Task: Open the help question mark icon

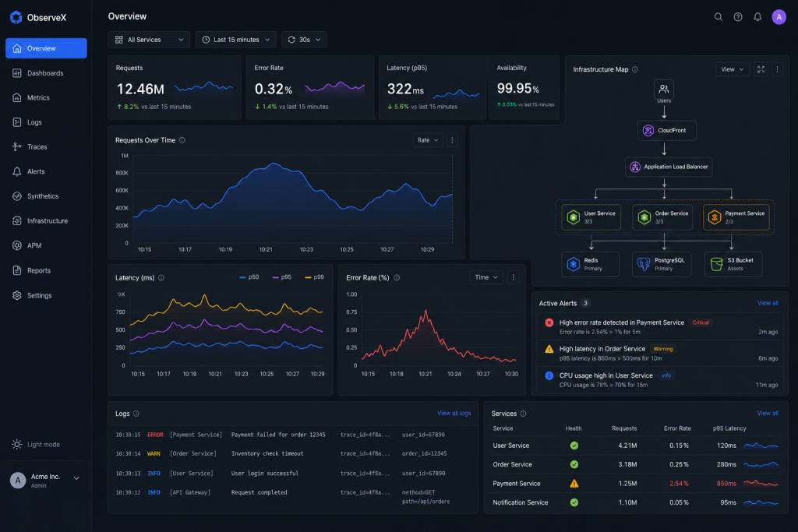Action: (737, 17)
